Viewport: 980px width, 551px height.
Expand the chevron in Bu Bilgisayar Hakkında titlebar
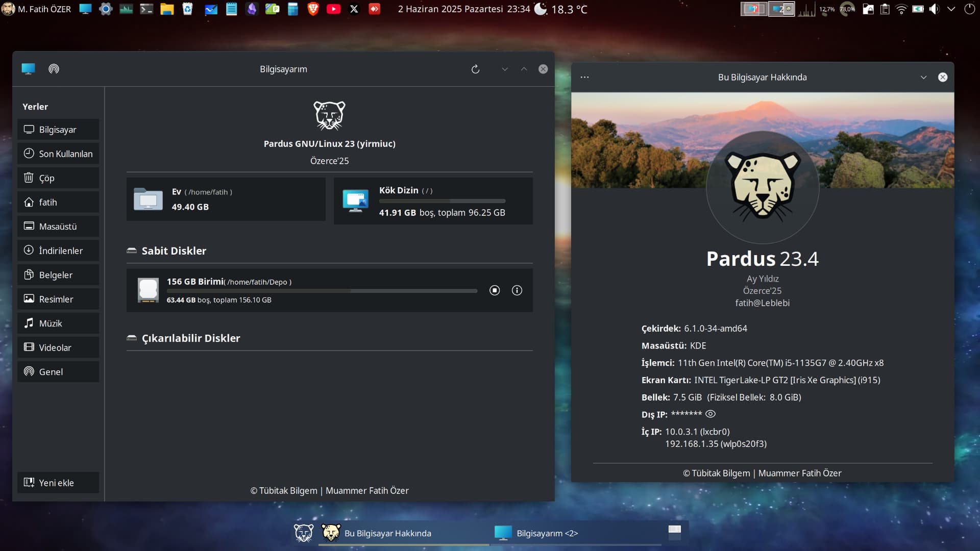point(923,77)
